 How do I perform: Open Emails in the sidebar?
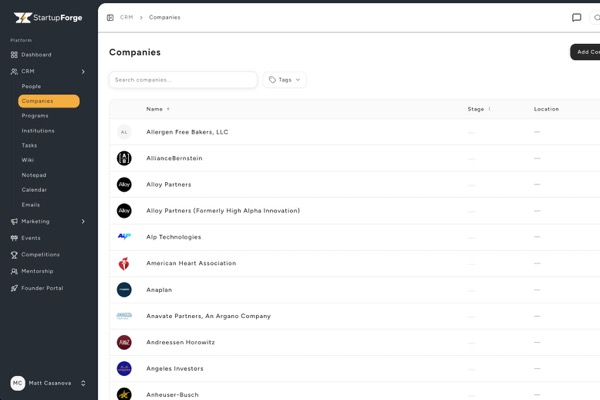point(31,205)
